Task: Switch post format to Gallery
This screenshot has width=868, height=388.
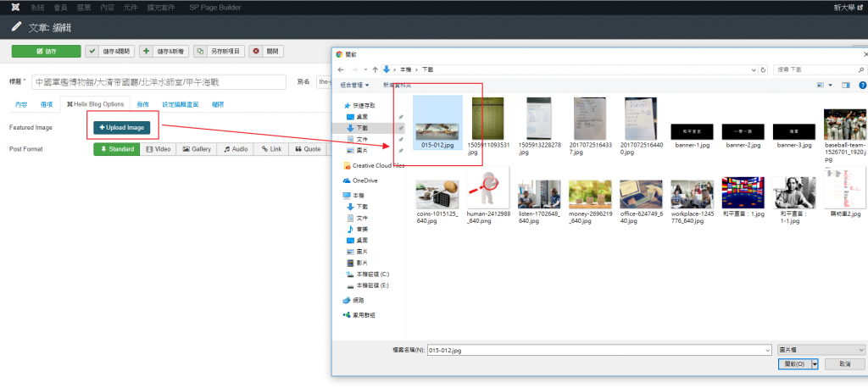Action: coord(197,149)
